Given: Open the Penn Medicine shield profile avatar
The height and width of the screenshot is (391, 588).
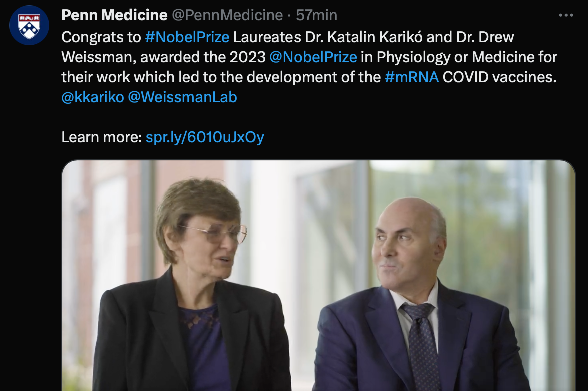Looking at the screenshot, I should pyautogui.click(x=29, y=25).
